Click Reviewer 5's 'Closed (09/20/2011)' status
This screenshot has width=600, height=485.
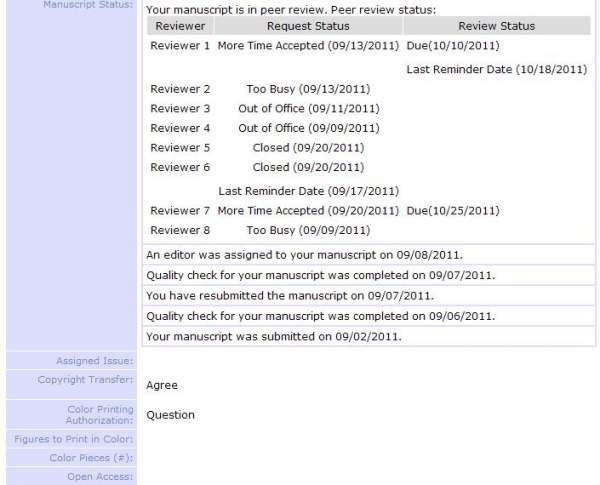[x=308, y=147]
